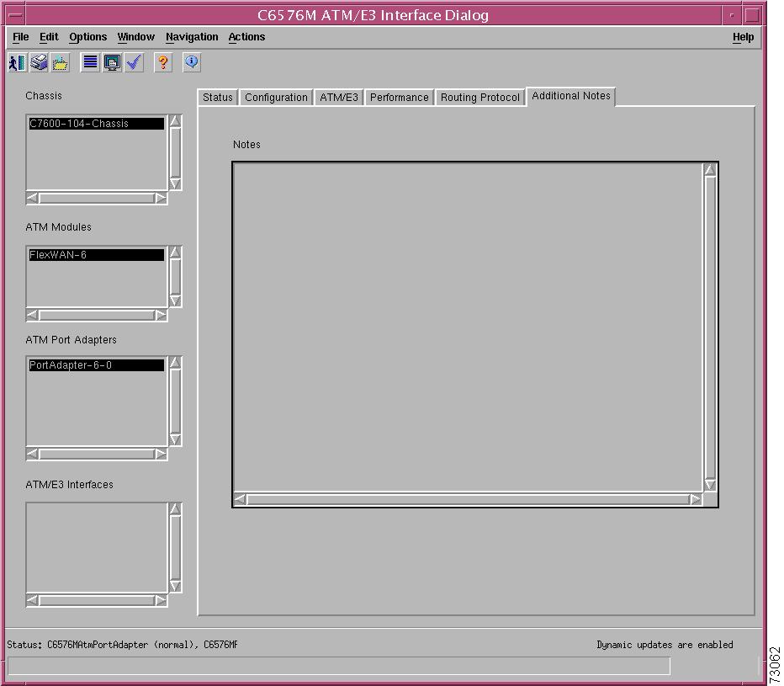Switch to the Routing Protocol tab
The height and width of the screenshot is (686, 784).
tap(480, 97)
